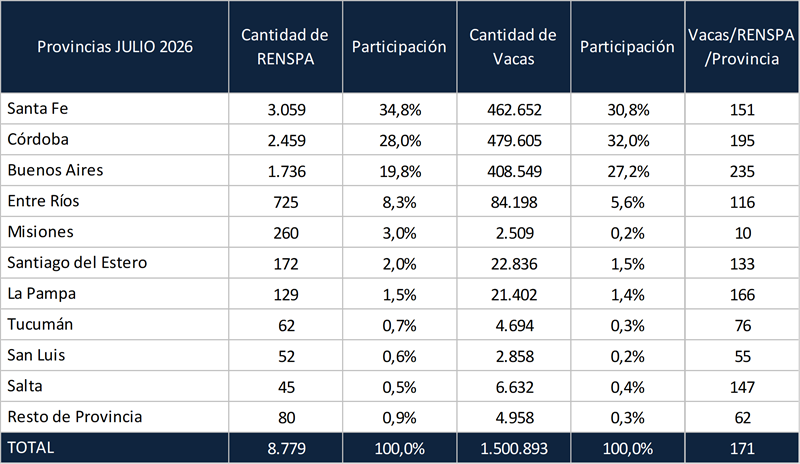Select the Salta province cell
800x464 pixels.
click(115, 386)
